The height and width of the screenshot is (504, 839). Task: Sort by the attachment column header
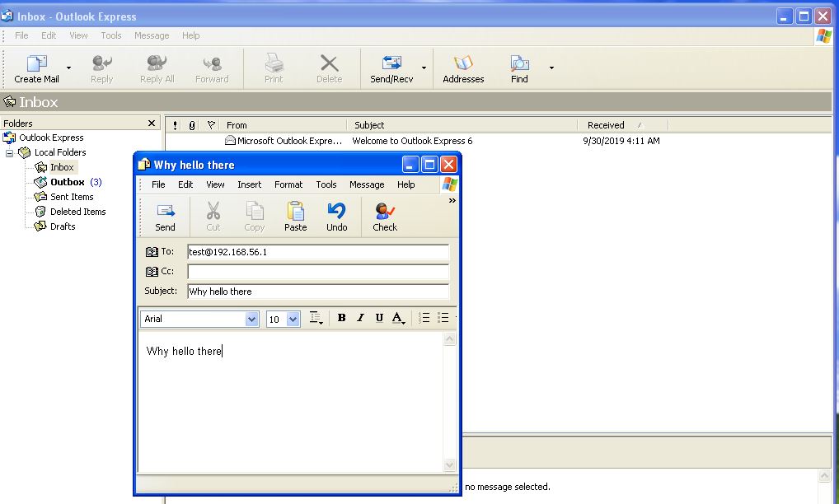click(x=191, y=125)
